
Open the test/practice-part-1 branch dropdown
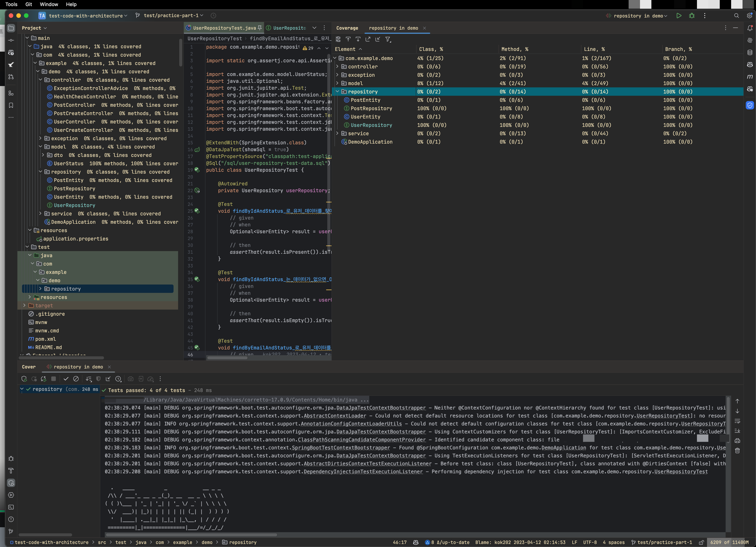(169, 16)
